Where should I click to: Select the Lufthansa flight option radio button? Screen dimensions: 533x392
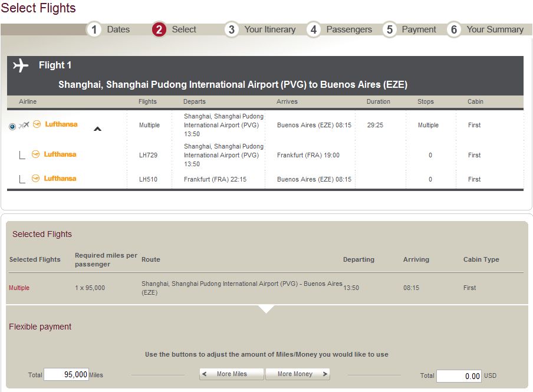point(12,126)
